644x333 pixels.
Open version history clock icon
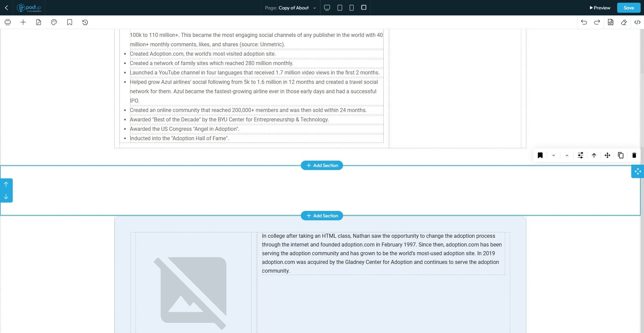[x=85, y=22]
